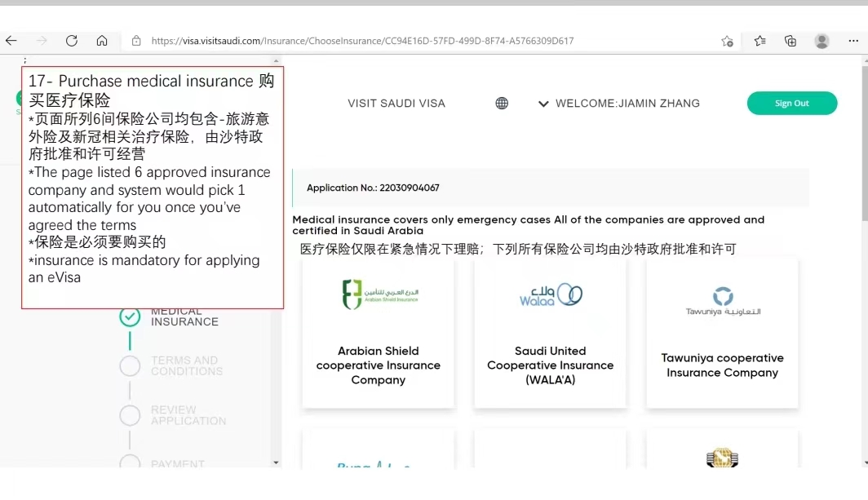The height and width of the screenshot is (500, 868).
Task: Add this page to favorites star icon
Action: pos(727,41)
